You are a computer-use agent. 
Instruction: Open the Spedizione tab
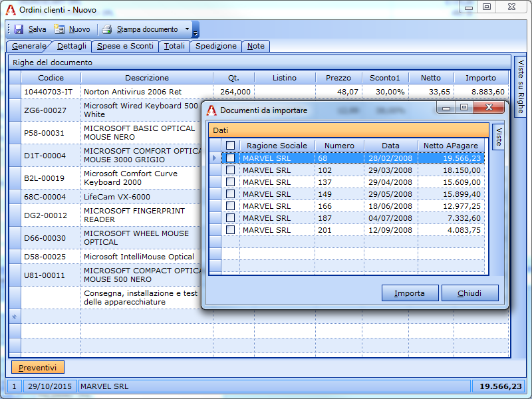coord(215,46)
